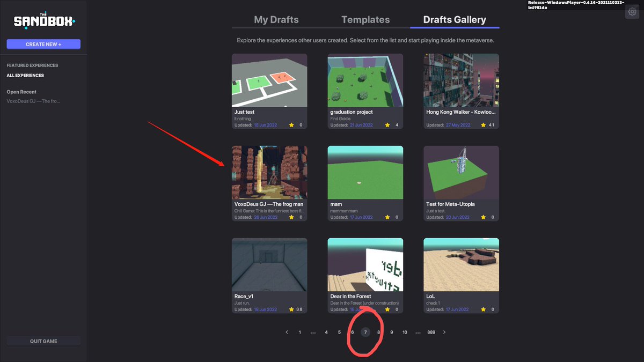Go to page 8

point(378,332)
